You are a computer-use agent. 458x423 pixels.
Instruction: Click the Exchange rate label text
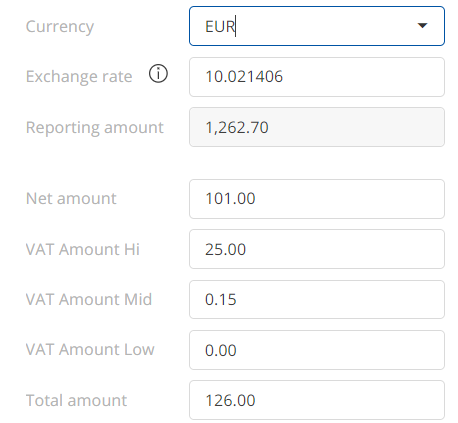pyautogui.click(x=79, y=77)
